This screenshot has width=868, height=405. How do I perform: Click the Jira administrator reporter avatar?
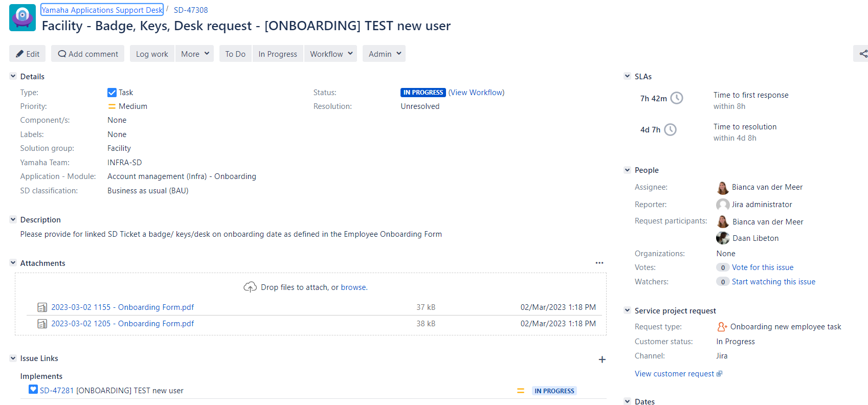click(x=723, y=205)
